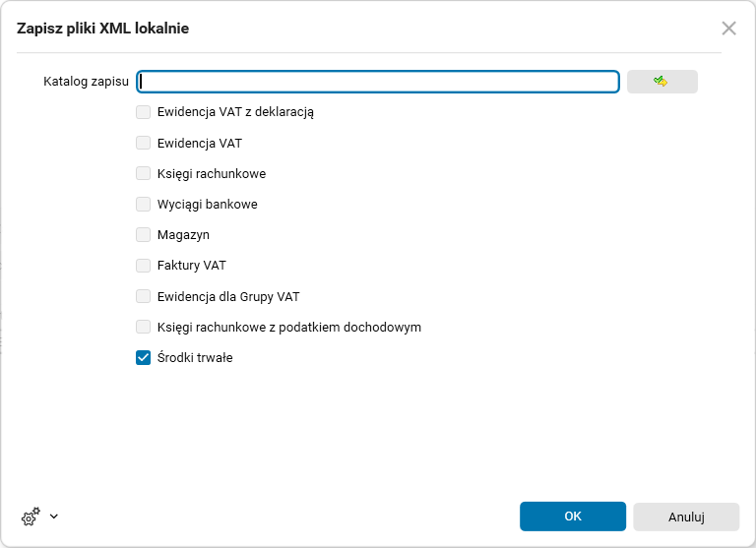Toggle the Magazyn checkbox
The height and width of the screenshot is (548, 756).
[144, 235]
